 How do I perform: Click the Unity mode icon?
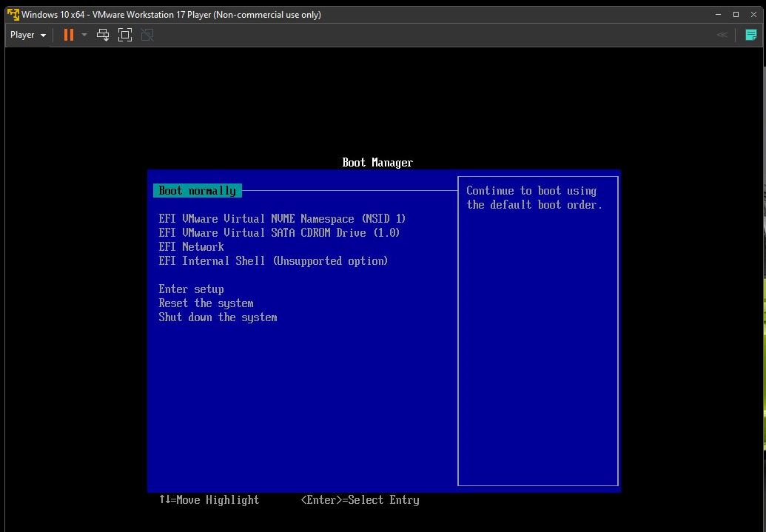tap(147, 35)
